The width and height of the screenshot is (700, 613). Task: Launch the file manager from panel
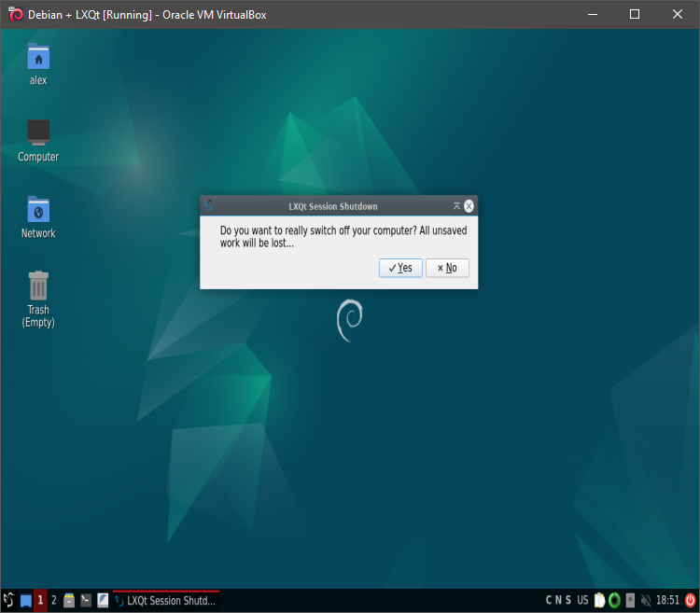(69, 601)
